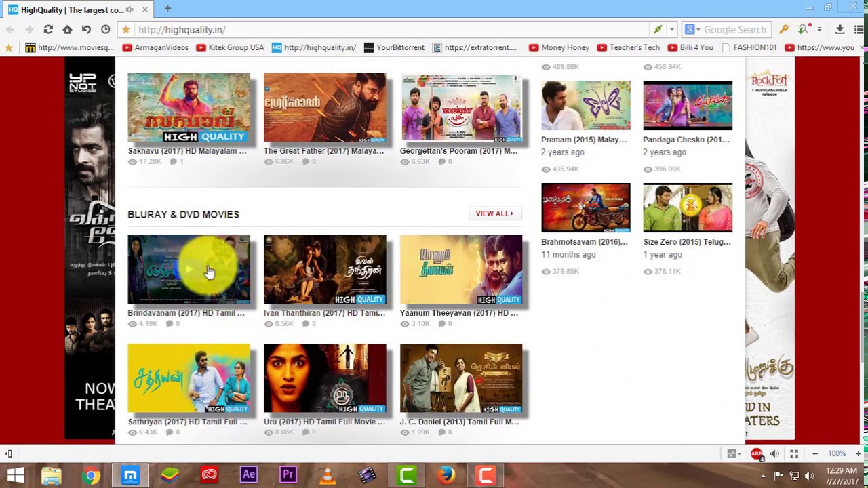868x488 pixels.
Task: Open the History clock icon
Action: coord(105,30)
